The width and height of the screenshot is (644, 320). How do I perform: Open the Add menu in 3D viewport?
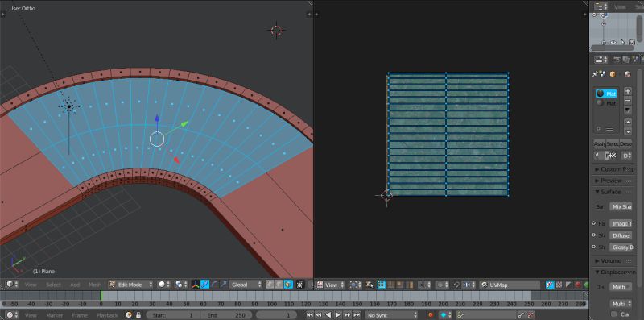point(75,285)
